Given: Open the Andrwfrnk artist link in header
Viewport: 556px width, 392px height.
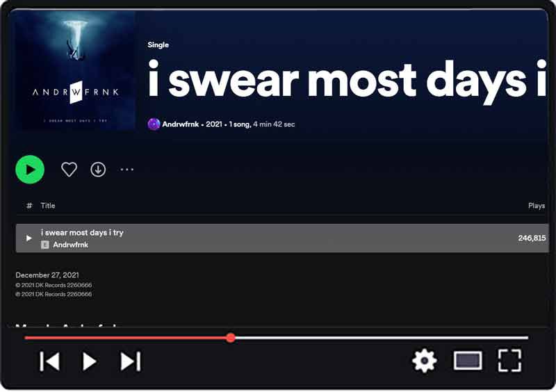Looking at the screenshot, I should [180, 124].
